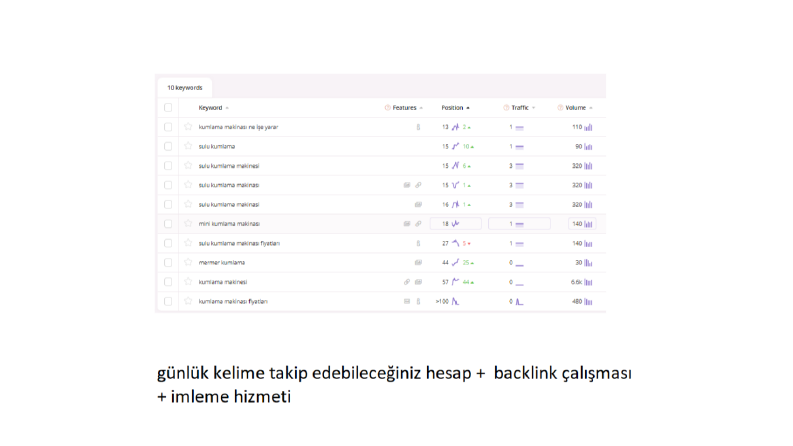Click link feature icon in "mini kumlama makinası" row

(418, 224)
